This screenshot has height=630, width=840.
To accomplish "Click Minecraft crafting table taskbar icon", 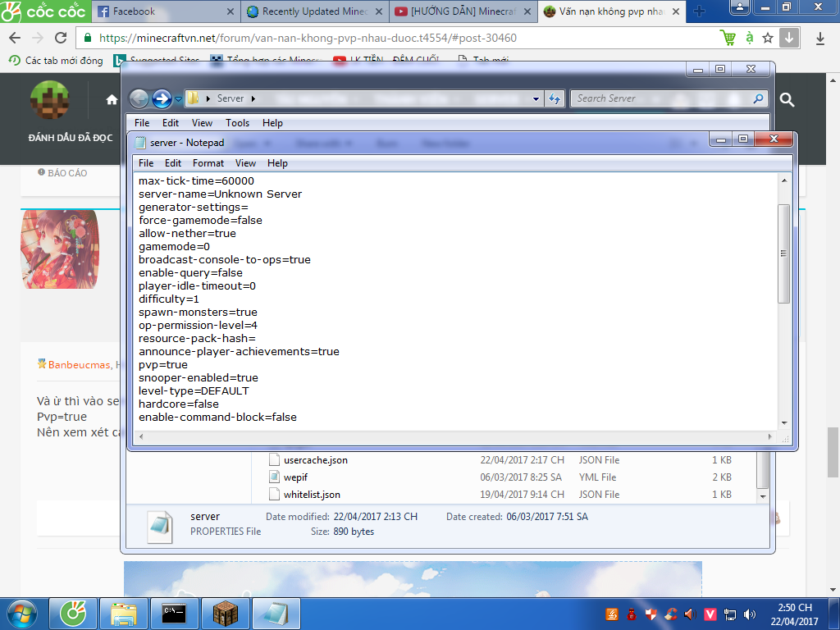I will coord(226,614).
